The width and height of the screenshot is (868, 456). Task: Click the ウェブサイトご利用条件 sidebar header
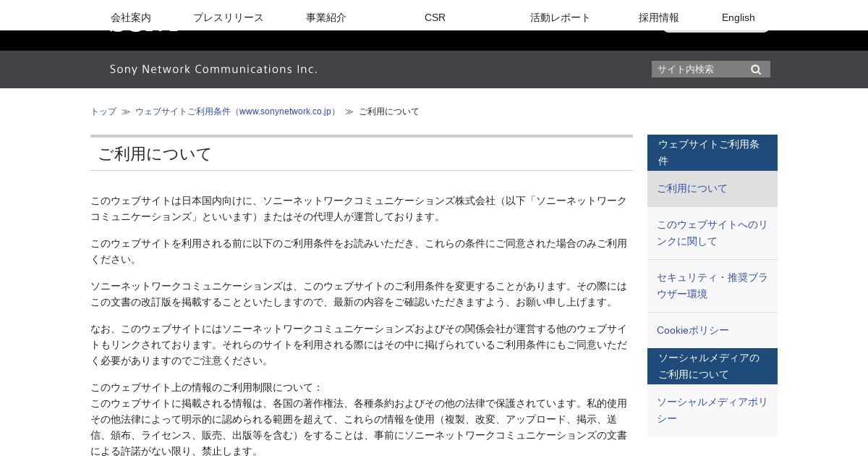(x=712, y=153)
